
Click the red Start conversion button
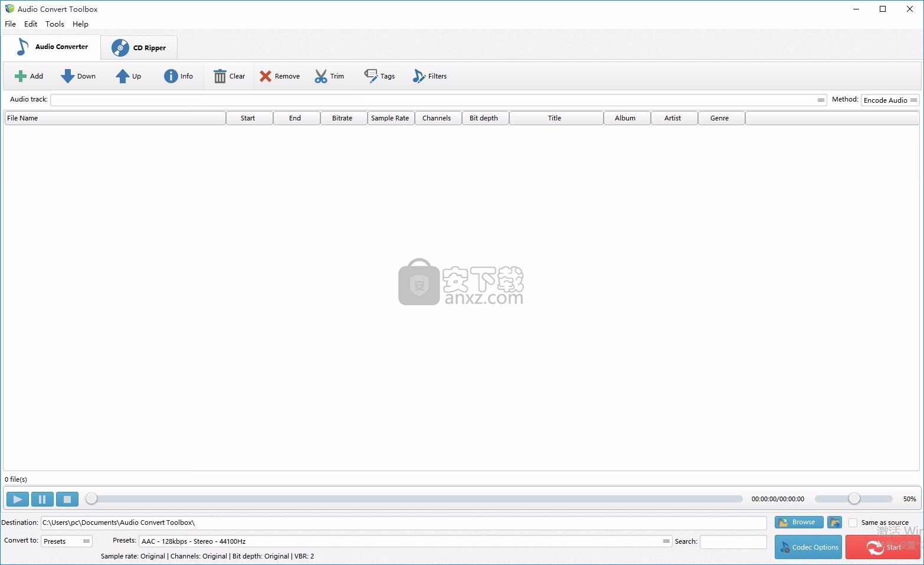883,547
